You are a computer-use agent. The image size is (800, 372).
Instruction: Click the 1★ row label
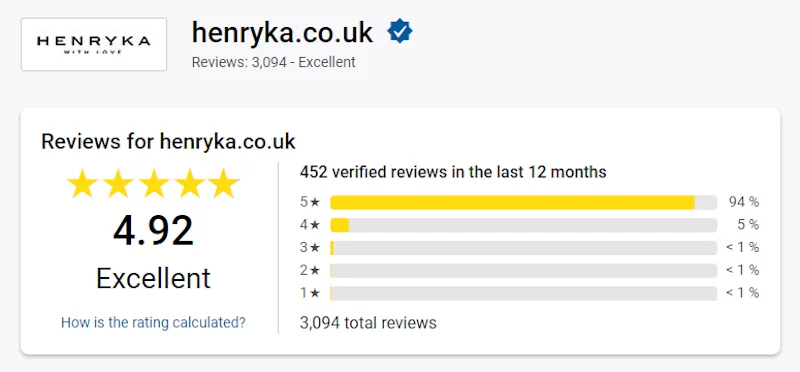(310, 293)
